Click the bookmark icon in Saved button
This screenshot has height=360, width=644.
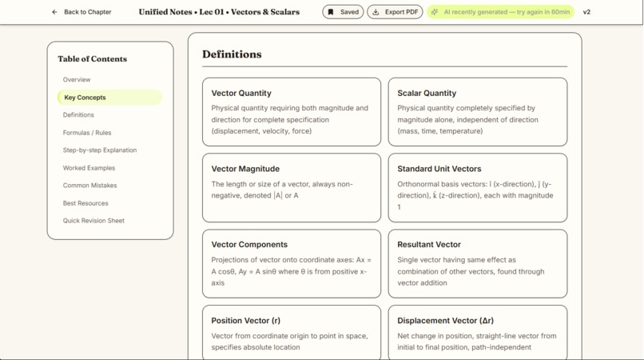tap(331, 12)
